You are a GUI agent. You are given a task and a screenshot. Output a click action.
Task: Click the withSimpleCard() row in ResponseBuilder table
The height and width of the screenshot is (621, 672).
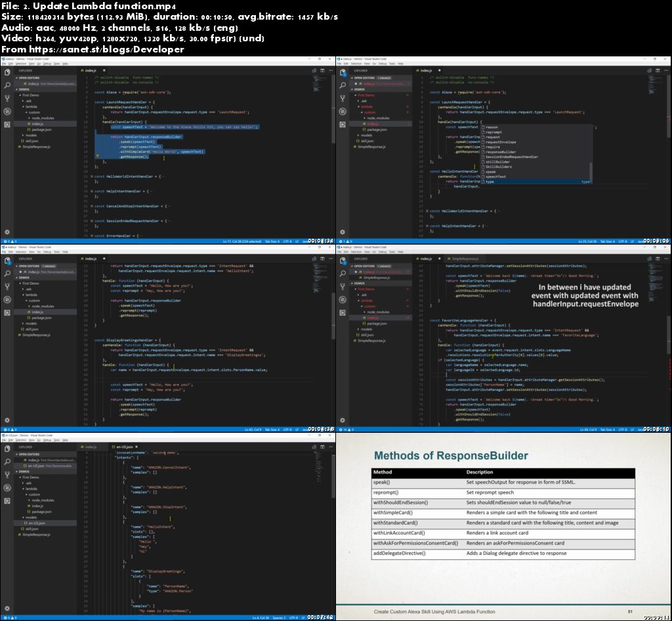pyautogui.click(x=503, y=513)
